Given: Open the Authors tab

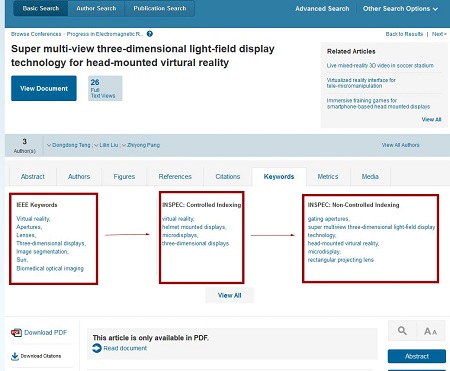Looking at the screenshot, I should pyautogui.click(x=79, y=176).
